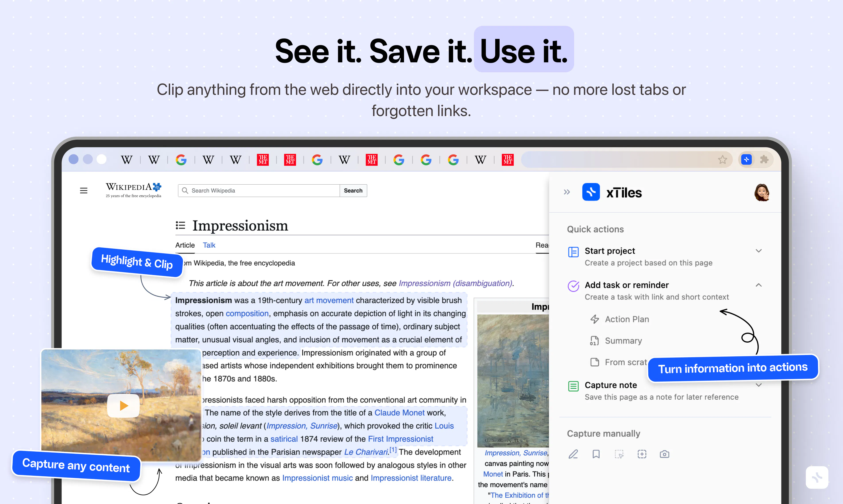
Task: Click the document icon next to Summary
Action: 595,341
